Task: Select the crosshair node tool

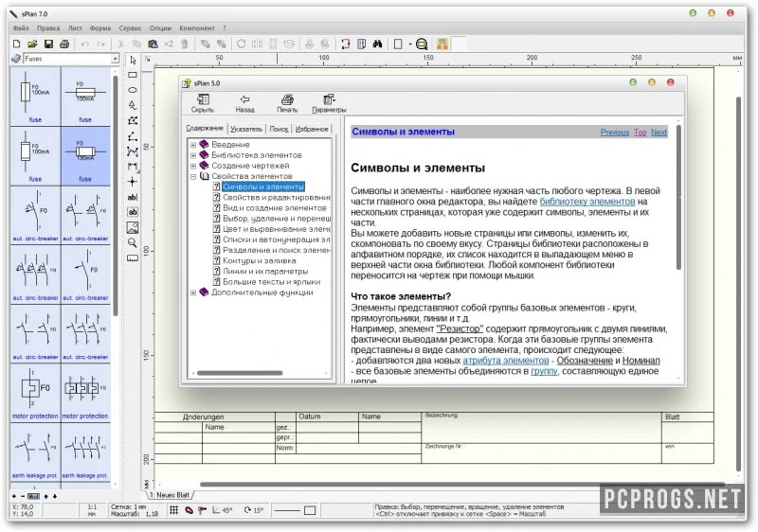Action: [133, 182]
